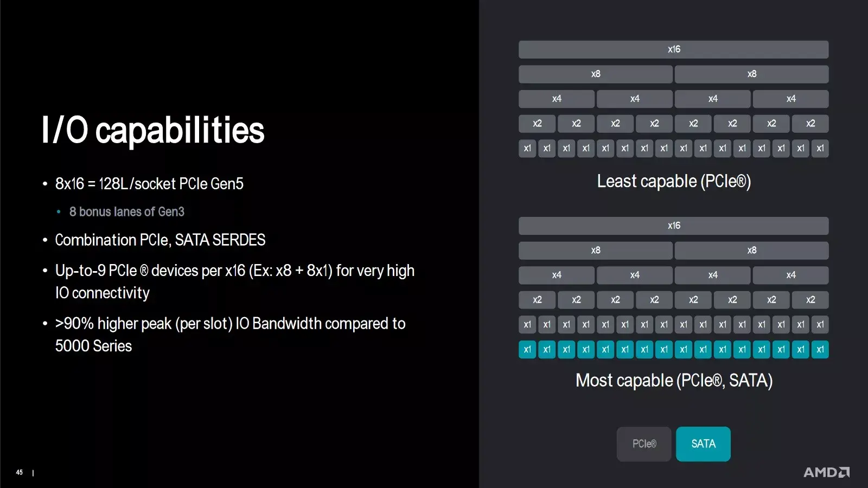Click the "Most capable (PCIe®, SATA)" caption
868x488 pixels.
[x=674, y=381]
